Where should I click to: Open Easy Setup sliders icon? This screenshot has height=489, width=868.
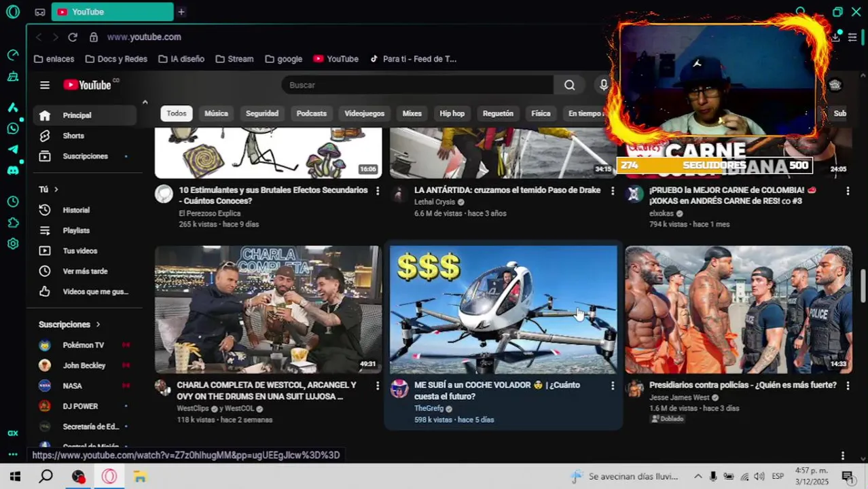click(x=852, y=37)
